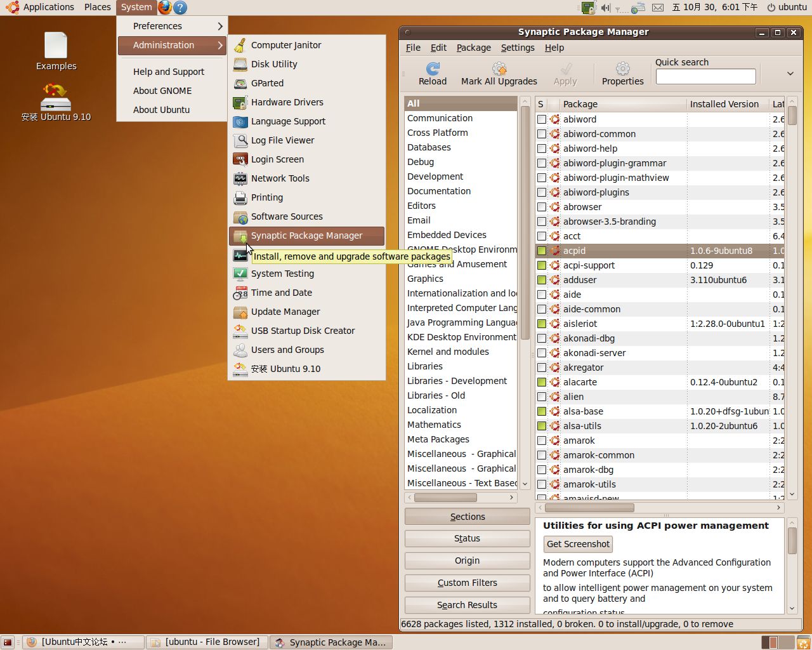The image size is (812, 650).
Task: Open USB Startup Disk Creator
Action: click(x=306, y=331)
